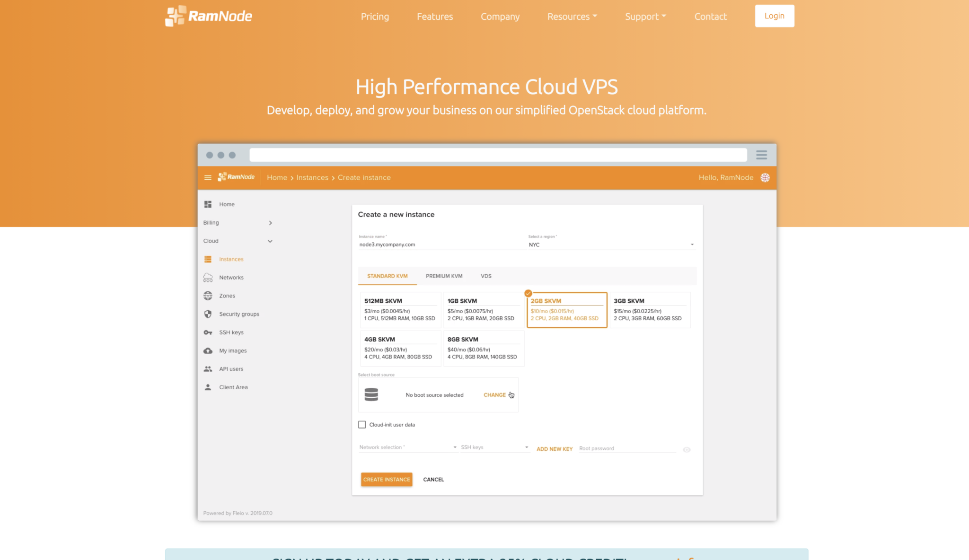Toggle root password visibility via the eye icon

pos(687,450)
